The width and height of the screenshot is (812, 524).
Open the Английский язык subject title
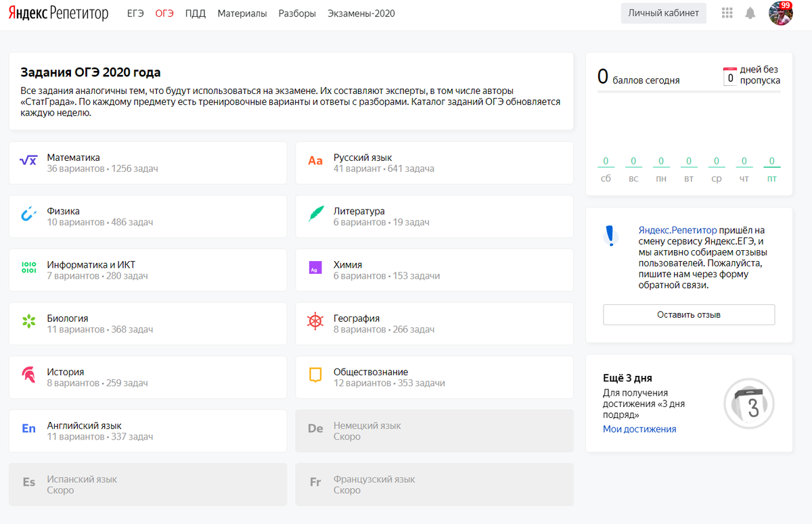[x=85, y=426]
